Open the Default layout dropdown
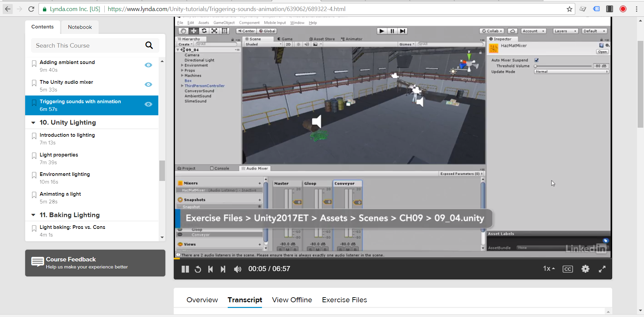 point(594,31)
